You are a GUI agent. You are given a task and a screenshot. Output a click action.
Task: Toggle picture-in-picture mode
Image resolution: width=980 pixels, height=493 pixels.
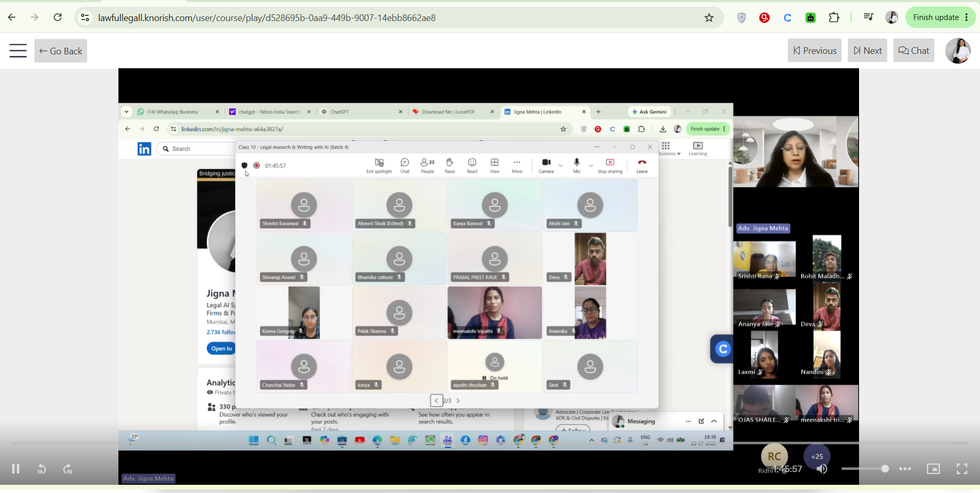pos(933,469)
